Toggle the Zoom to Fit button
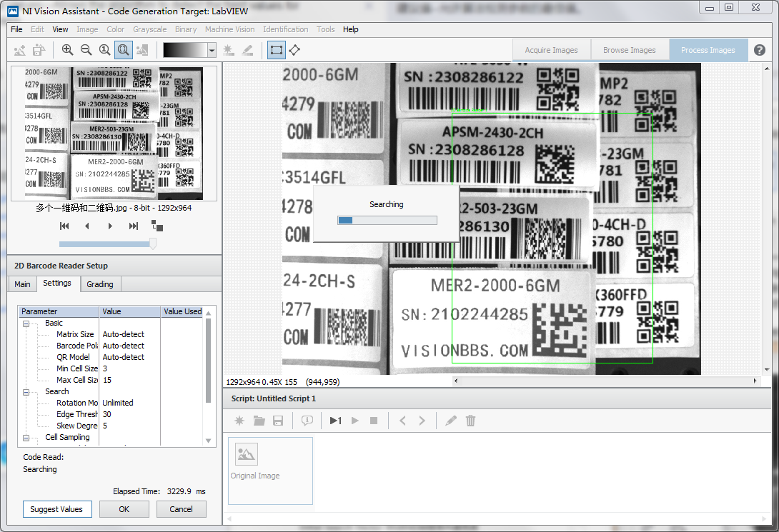 [123, 50]
